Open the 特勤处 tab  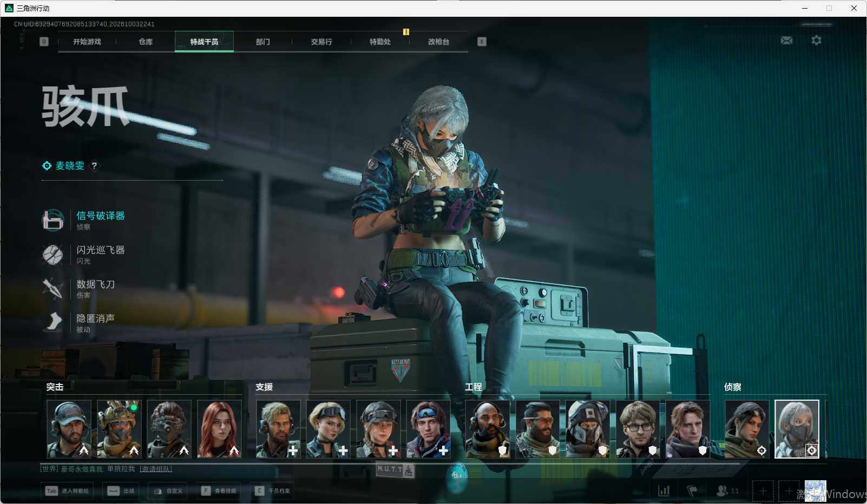click(380, 42)
